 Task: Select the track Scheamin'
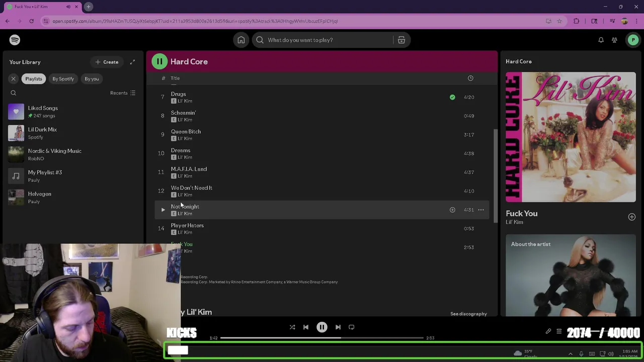tap(321, 116)
